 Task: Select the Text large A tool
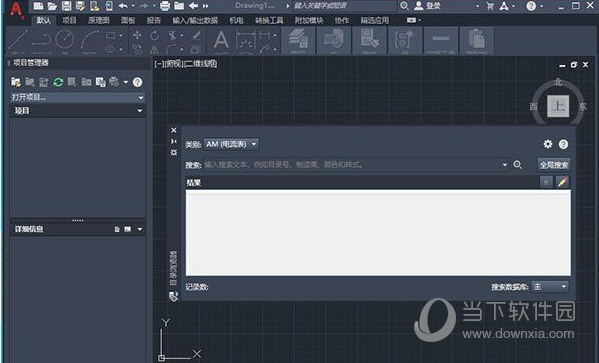coord(221,41)
